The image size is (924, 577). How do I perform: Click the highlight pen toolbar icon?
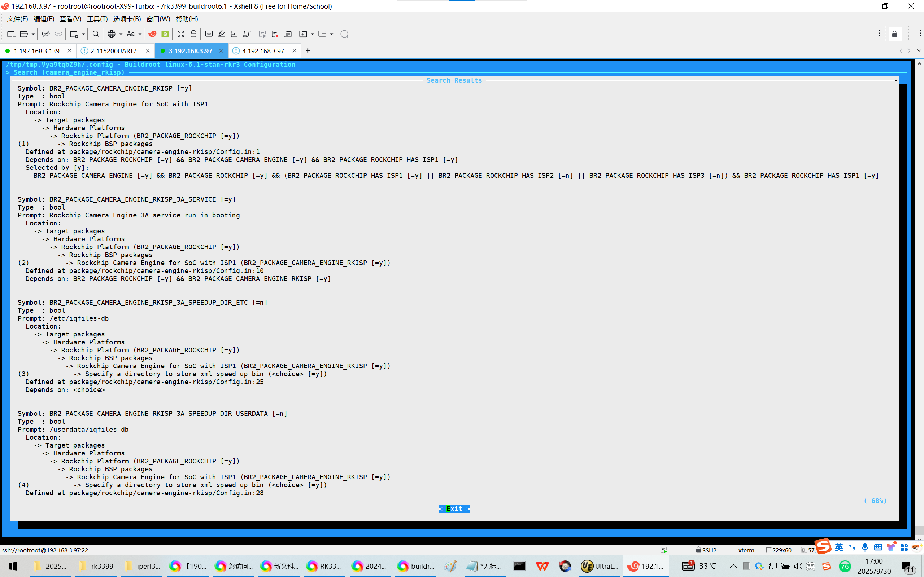pos(222,34)
